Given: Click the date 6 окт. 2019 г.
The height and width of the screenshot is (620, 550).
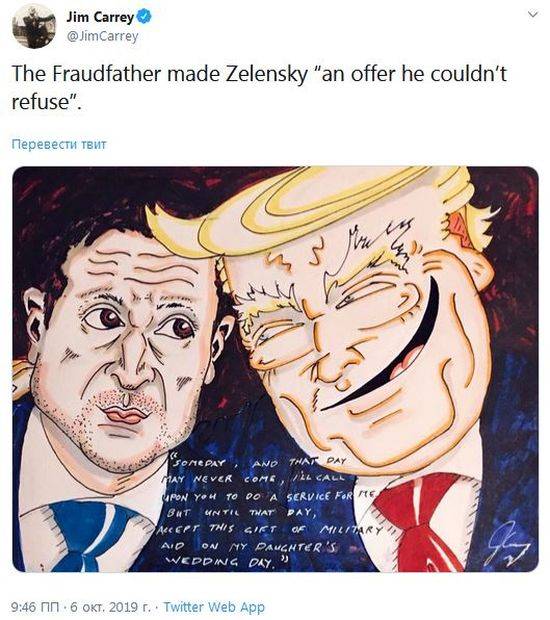Looking at the screenshot, I should tap(109, 606).
